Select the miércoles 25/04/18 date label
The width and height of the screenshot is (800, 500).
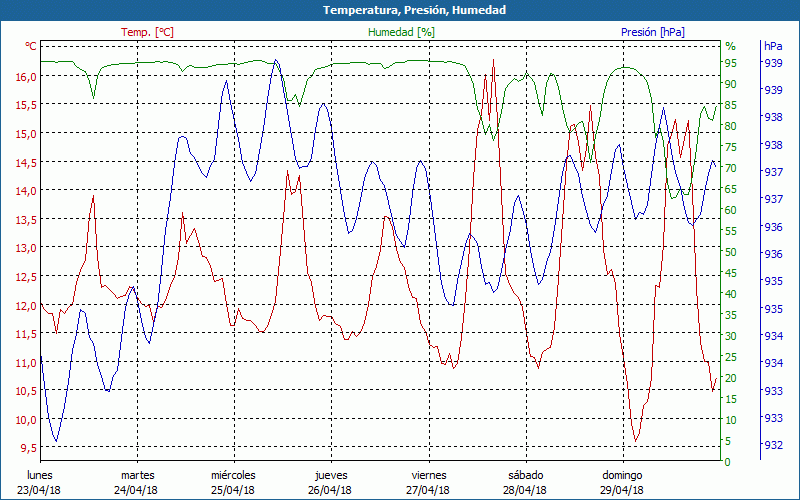pyautogui.click(x=234, y=482)
